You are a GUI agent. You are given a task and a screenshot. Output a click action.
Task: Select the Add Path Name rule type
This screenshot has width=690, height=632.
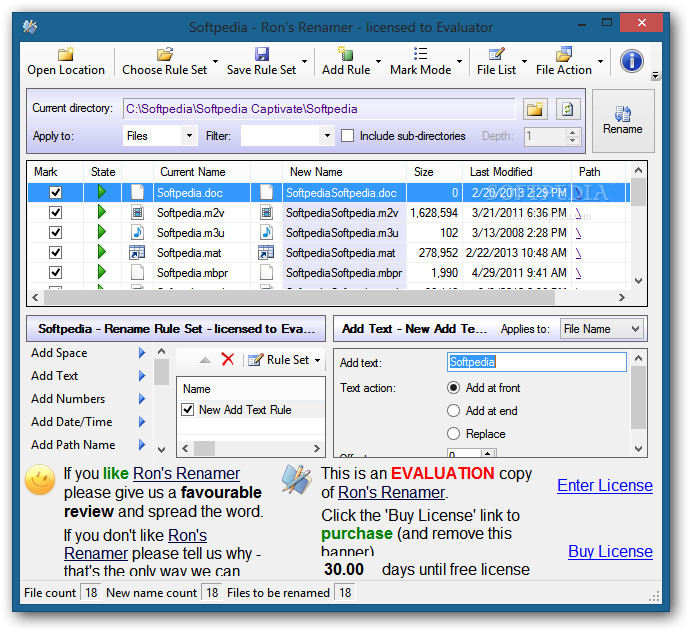(88, 445)
